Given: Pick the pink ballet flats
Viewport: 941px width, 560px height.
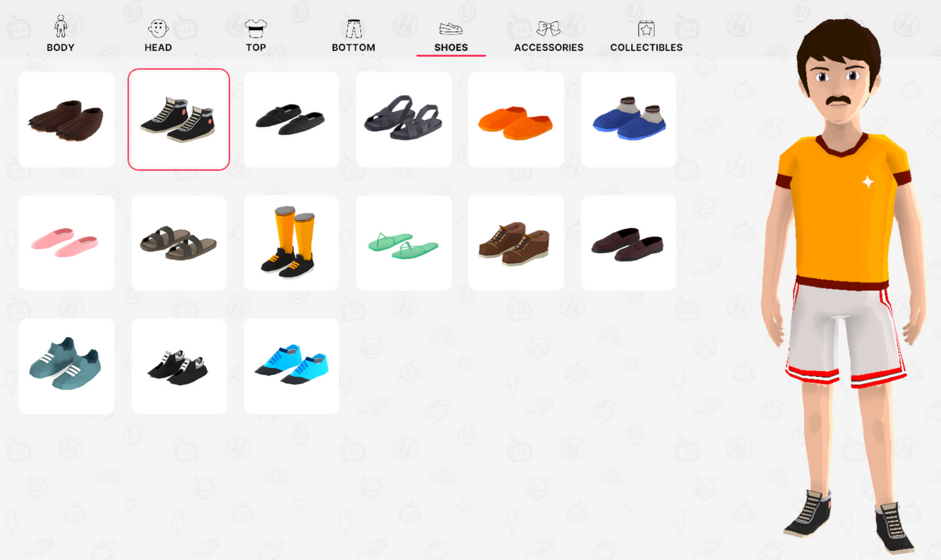Looking at the screenshot, I should point(66,243).
